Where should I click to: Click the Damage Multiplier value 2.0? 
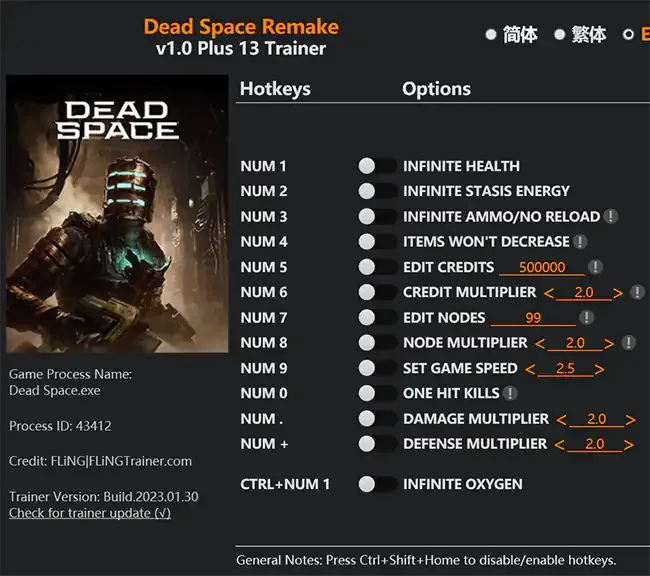597,419
